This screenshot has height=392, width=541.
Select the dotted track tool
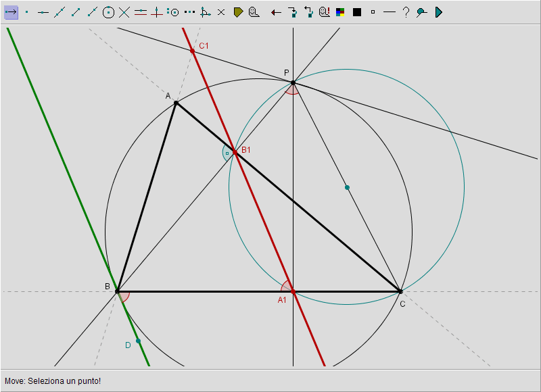[x=189, y=12]
